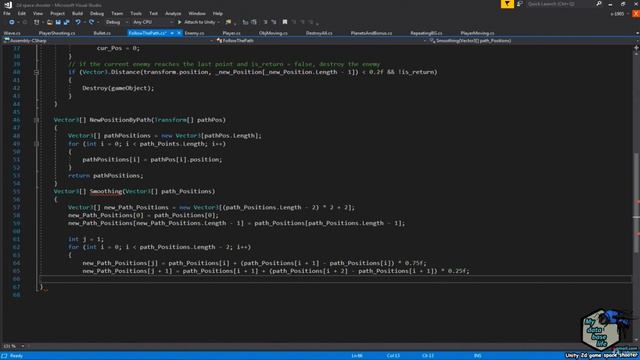Image resolution: width=640 pixels, height=360 pixels.
Task: Switch to the PlayerMoving.cs tab
Action: coord(477,33)
